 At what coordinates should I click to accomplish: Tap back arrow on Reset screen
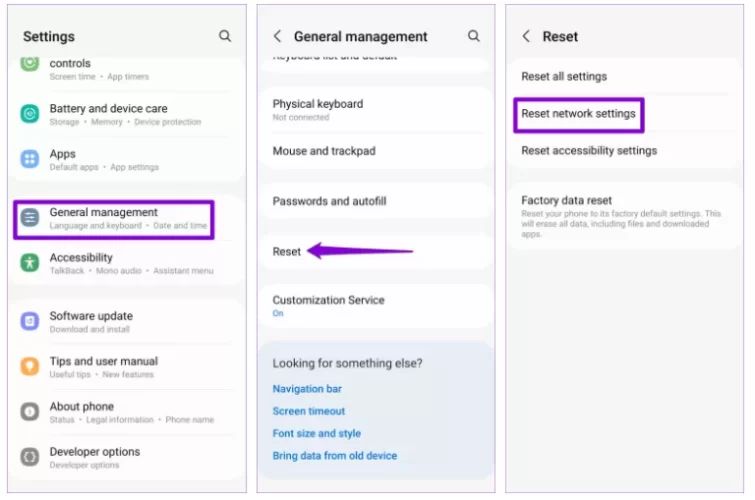(526, 36)
